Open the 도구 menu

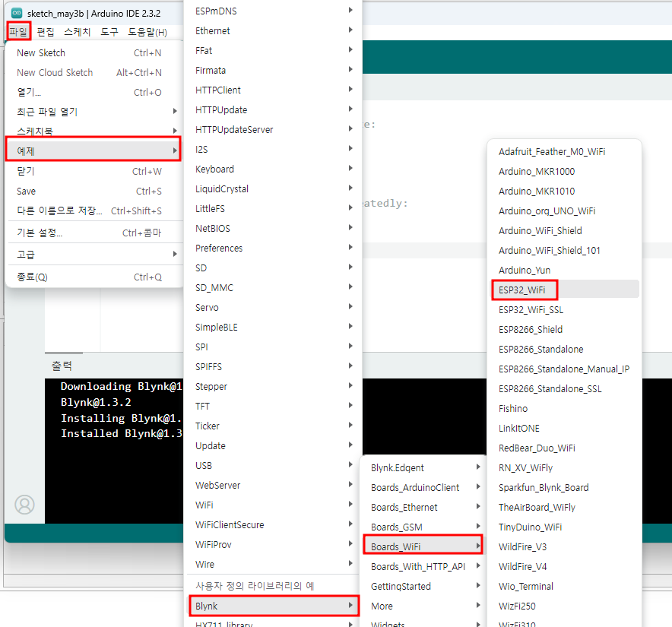coord(109,32)
